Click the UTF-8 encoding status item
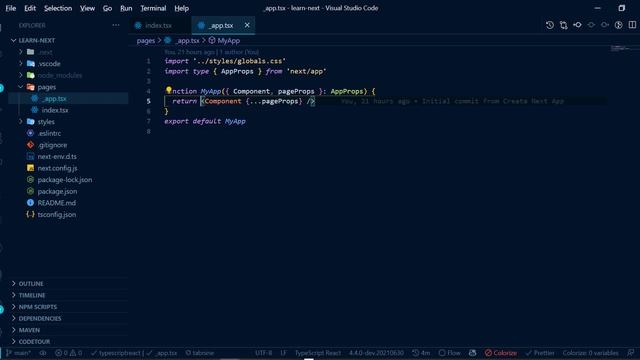640x360 pixels. 264,353
